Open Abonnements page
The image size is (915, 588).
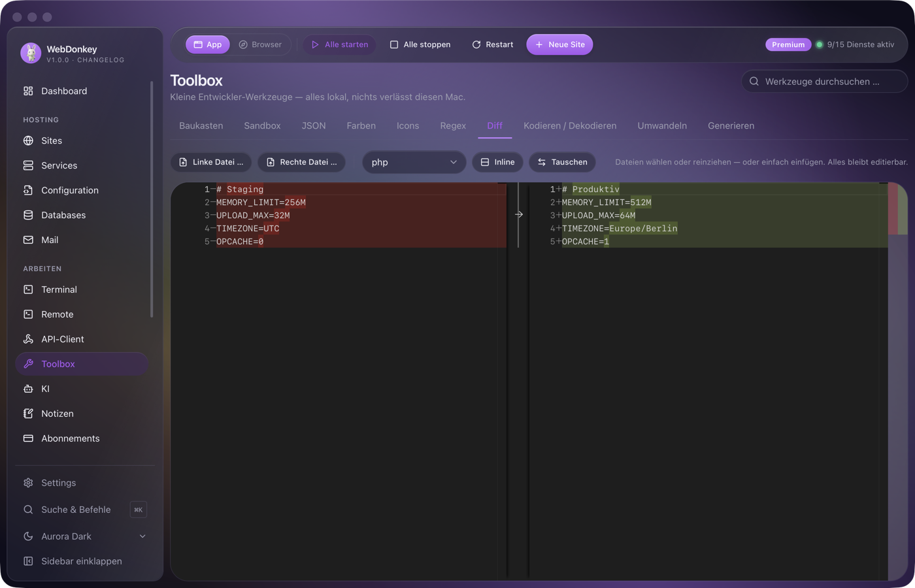coord(82,438)
